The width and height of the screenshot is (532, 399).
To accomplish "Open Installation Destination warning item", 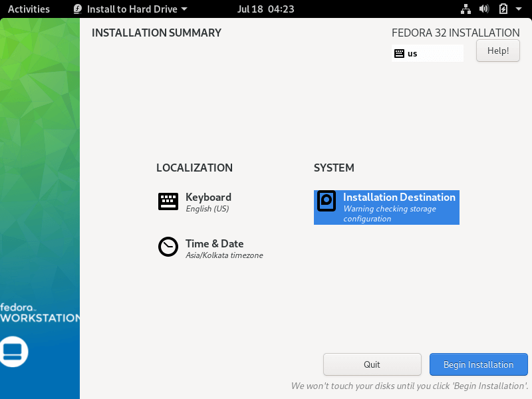I will (x=386, y=207).
